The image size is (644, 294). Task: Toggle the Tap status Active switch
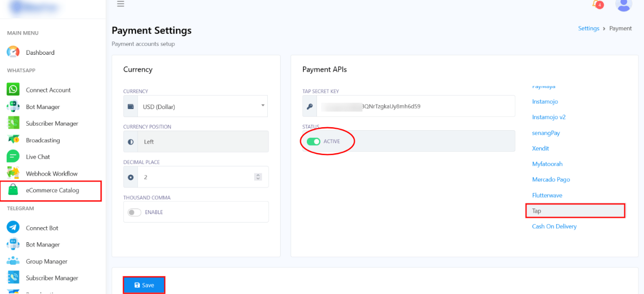pos(313,142)
